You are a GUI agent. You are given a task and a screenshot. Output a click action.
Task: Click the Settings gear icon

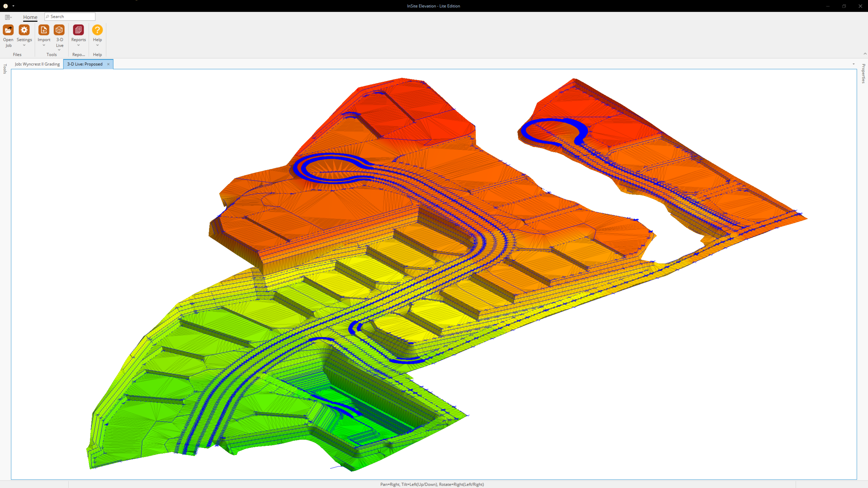click(24, 30)
